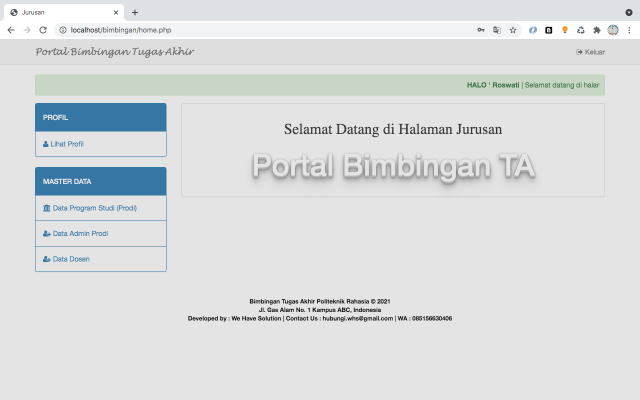Click the recycle arrows extension icon
This screenshot has height=400, width=640.
(x=581, y=30)
